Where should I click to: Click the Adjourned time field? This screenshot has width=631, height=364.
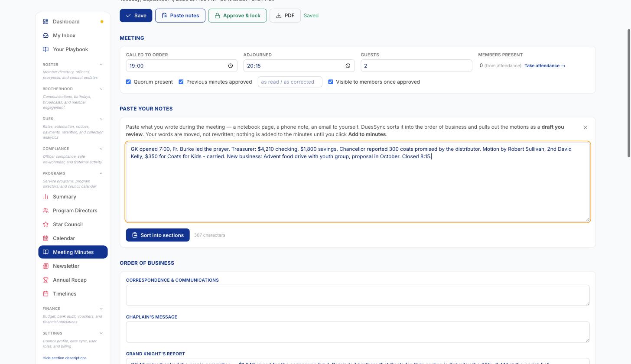[299, 66]
